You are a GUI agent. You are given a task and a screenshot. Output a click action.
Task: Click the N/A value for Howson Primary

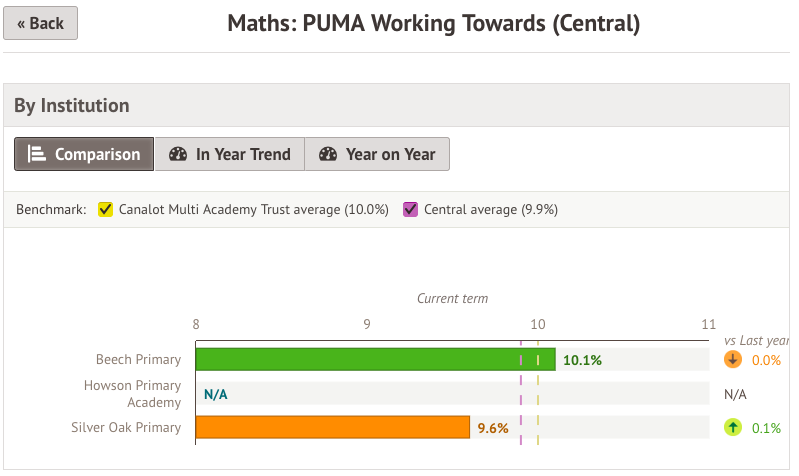[215, 394]
